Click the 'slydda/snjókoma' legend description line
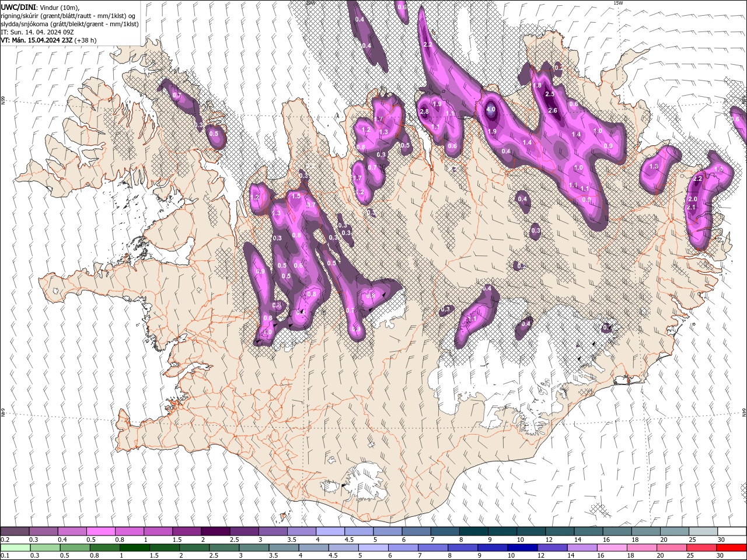The image size is (747, 560). (x=69, y=24)
